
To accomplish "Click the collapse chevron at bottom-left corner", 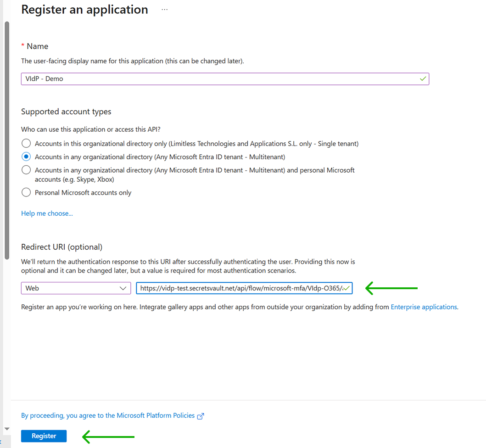I will point(1,442).
